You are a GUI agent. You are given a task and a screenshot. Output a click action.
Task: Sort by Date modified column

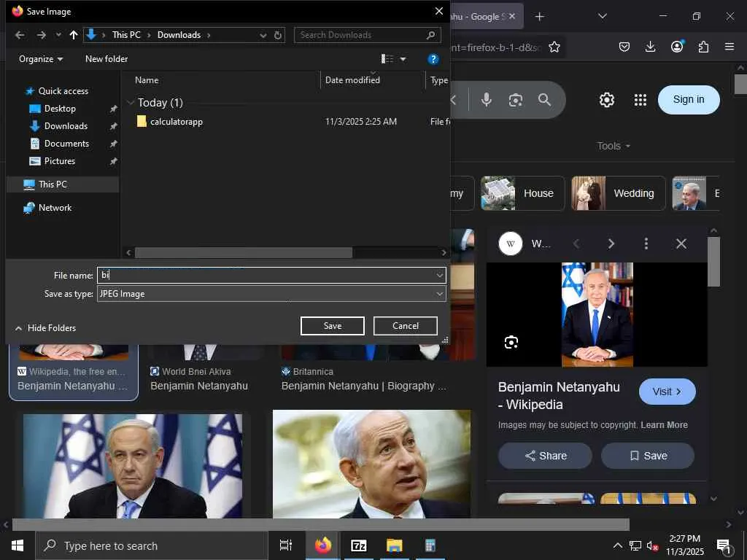[x=352, y=80]
